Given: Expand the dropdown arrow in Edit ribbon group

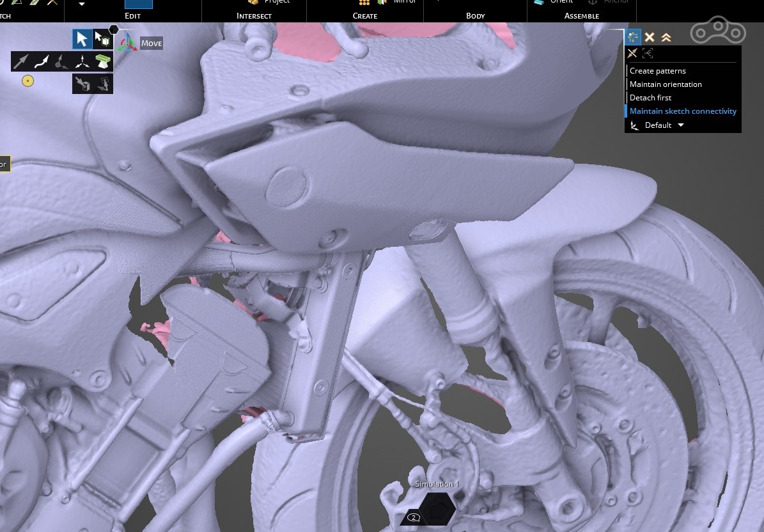Looking at the screenshot, I should click(x=82, y=4).
